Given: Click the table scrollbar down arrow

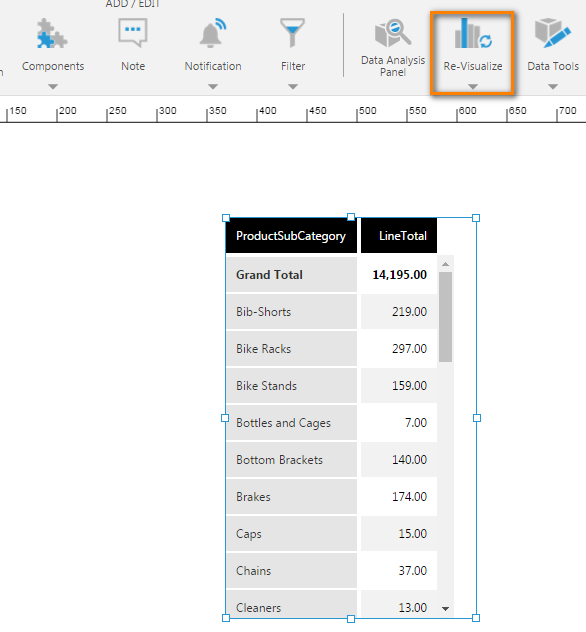Looking at the screenshot, I should point(445,609).
